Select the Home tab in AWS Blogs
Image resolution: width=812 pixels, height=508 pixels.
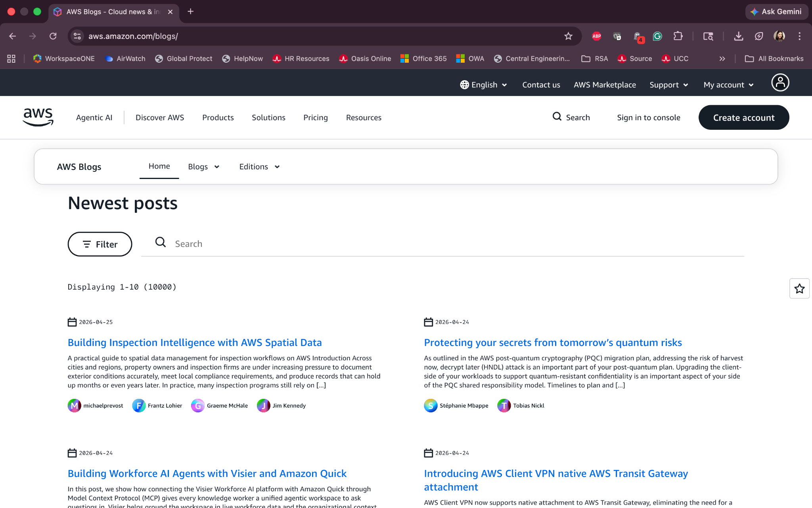point(159,166)
